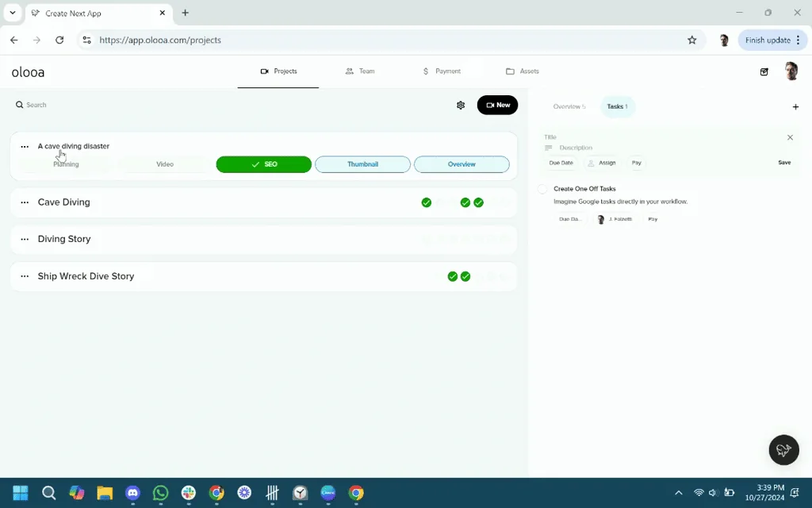The width and height of the screenshot is (812, 508).
Task: Click the Assign pill in task form
Action: [x=602, y=163]
